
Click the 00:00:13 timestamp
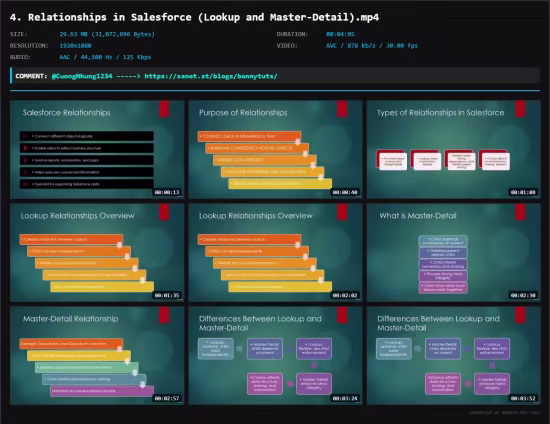tap(167, 192)
